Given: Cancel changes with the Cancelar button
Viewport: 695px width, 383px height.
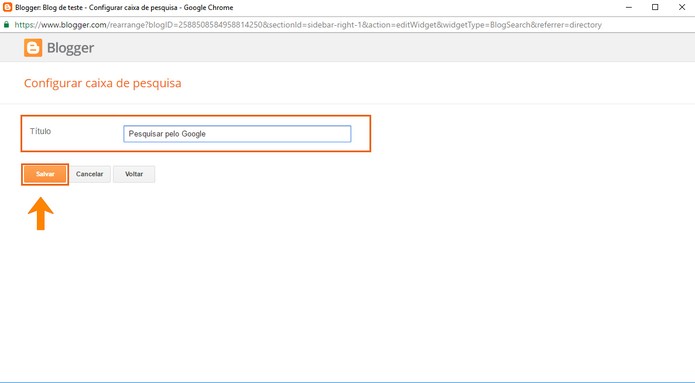Looking at the screenshot, I should pos(90,174).
